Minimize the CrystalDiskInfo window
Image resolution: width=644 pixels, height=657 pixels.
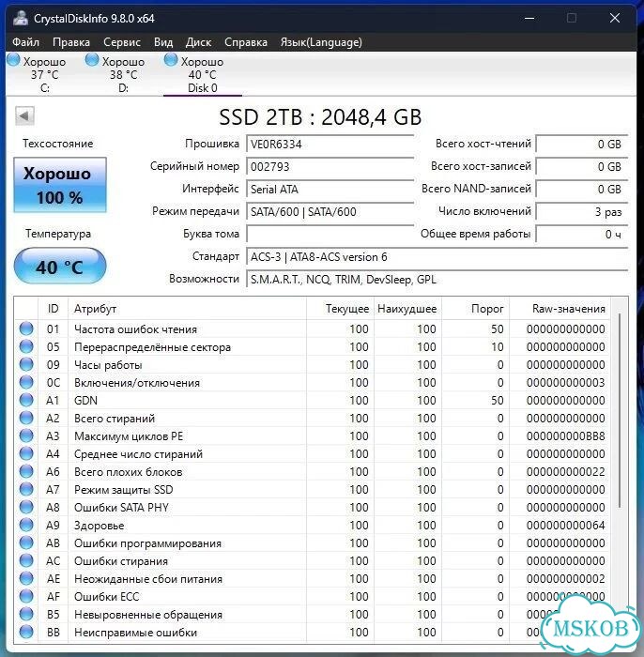(529, 19)
